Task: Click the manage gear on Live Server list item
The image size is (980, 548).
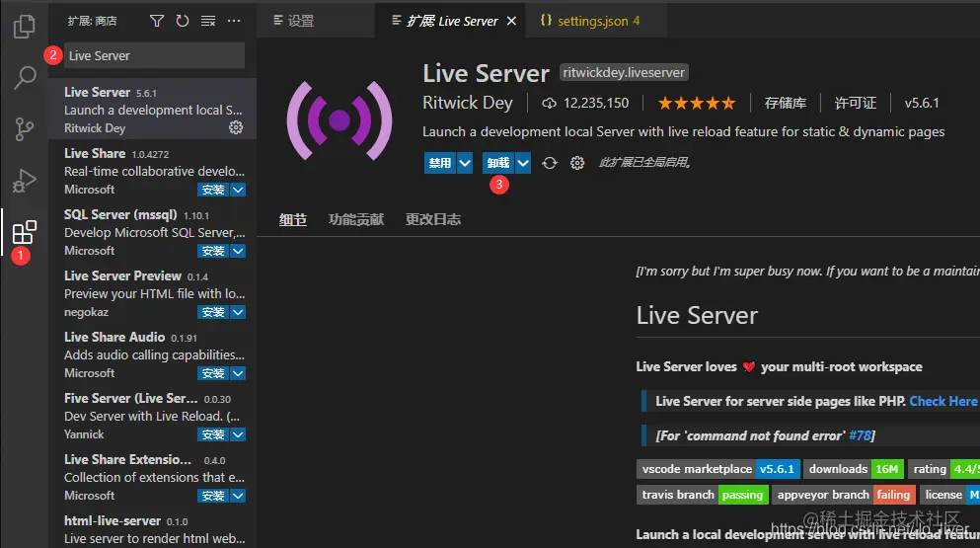Action: click(x=236, y=127)
